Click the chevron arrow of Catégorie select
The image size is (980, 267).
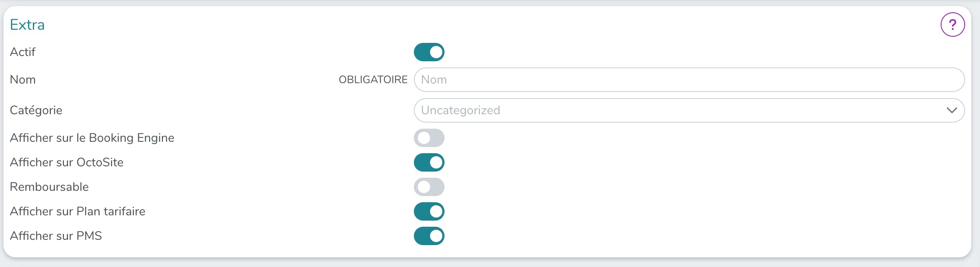952,110
